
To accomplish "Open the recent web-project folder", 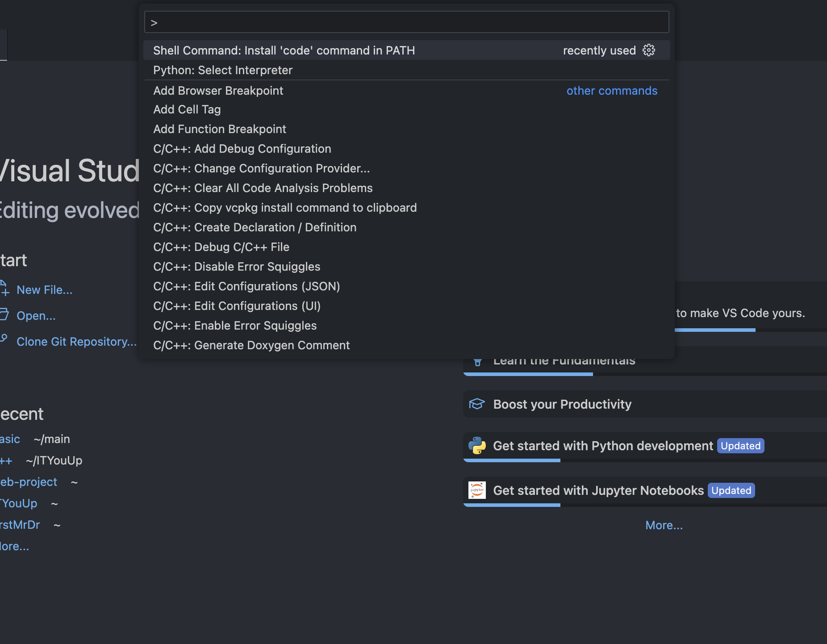I will point(29,482).
